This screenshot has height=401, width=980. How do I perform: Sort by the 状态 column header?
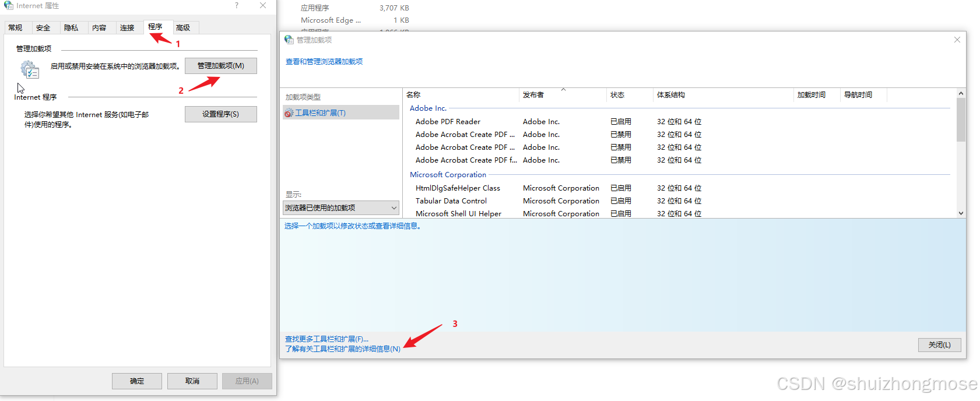click(630, 95)
